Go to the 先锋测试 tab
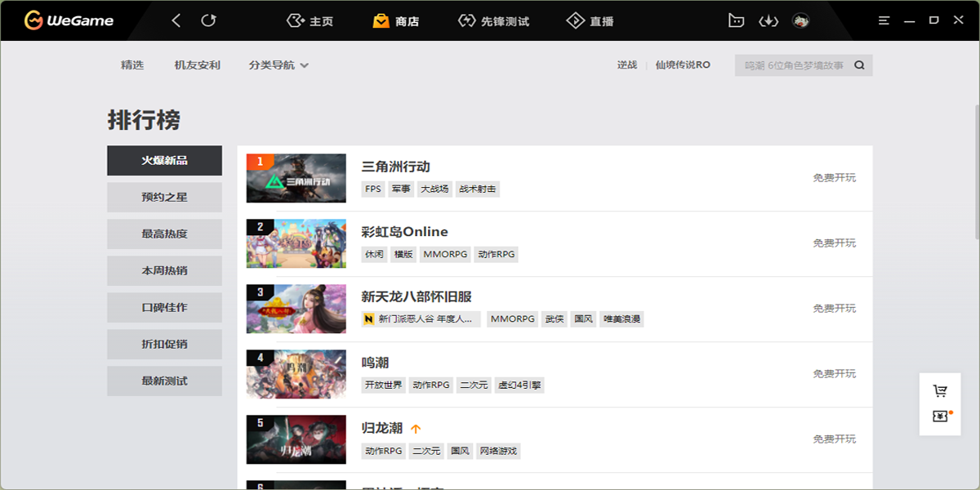 click(x=494, y=20)
